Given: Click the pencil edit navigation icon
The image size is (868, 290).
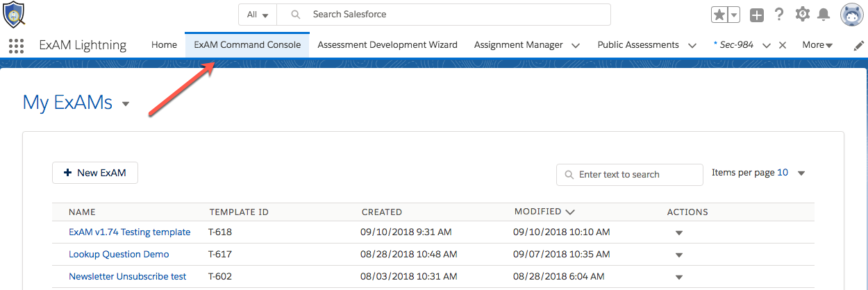Looking at the screenshot, I should point(858,45).
